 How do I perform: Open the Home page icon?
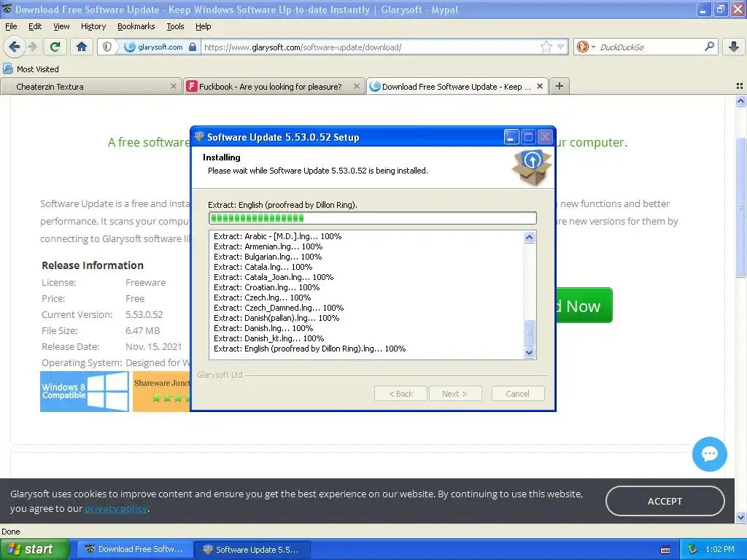82,47
